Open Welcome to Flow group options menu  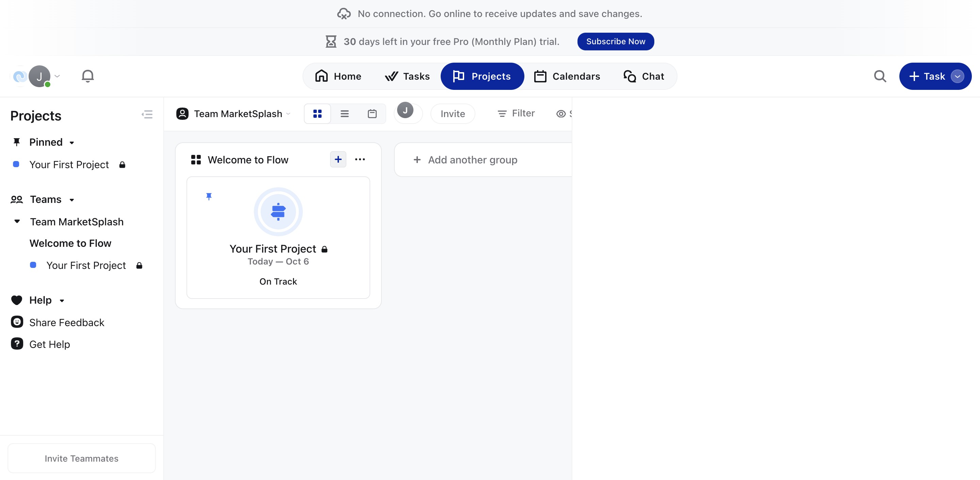click(x=360, y=160)
